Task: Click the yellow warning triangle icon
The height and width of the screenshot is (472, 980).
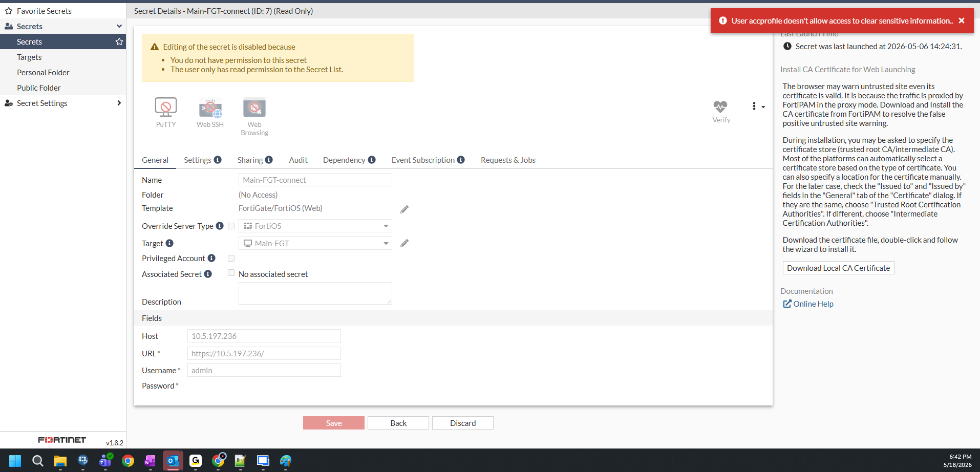Action: coord(155,47)
